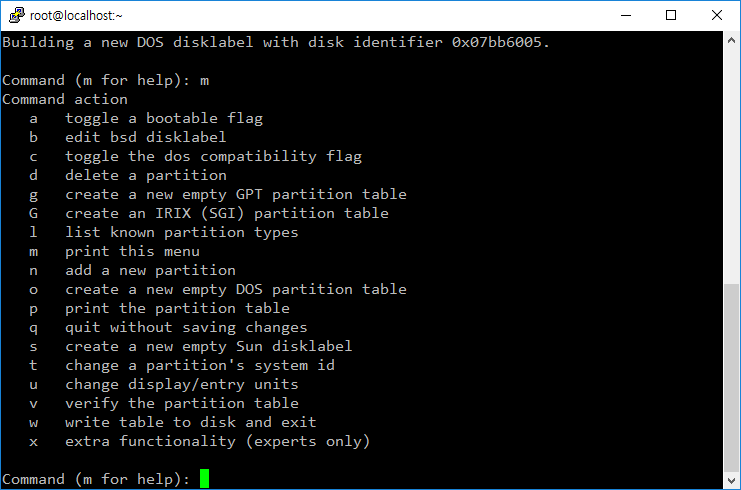
Task: Close the root@localhost PuTTY window
Action: (716, 15)
